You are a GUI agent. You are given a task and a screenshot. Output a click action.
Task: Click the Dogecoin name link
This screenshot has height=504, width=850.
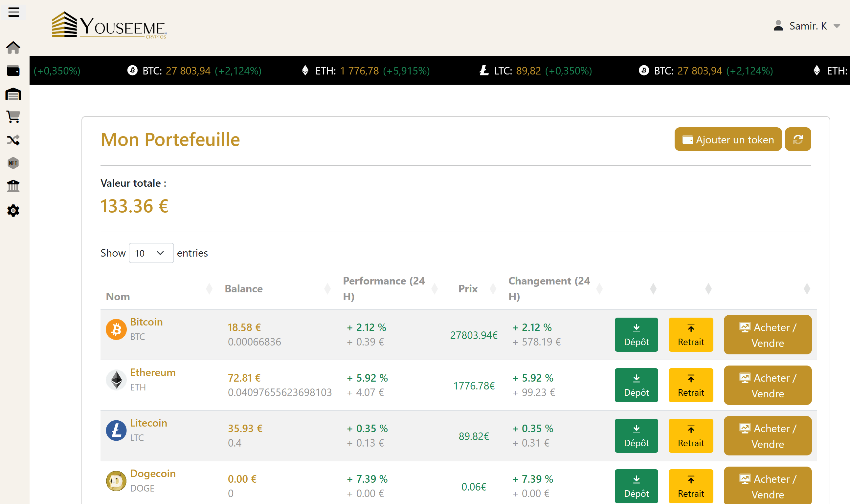click(153, 473)
